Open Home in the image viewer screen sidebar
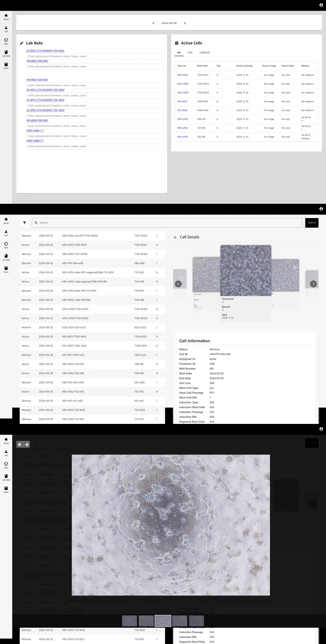The height and width of the screenshot is (644, 326). pyautogui.click(x=6, y=441)
